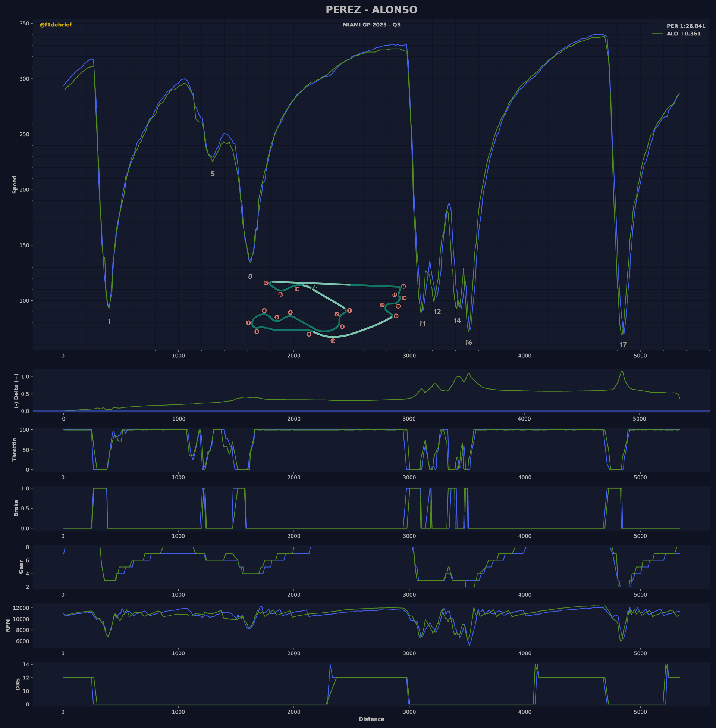Click turn 12 marker on track map
The image size is (716, 728).
coord(382,305)
